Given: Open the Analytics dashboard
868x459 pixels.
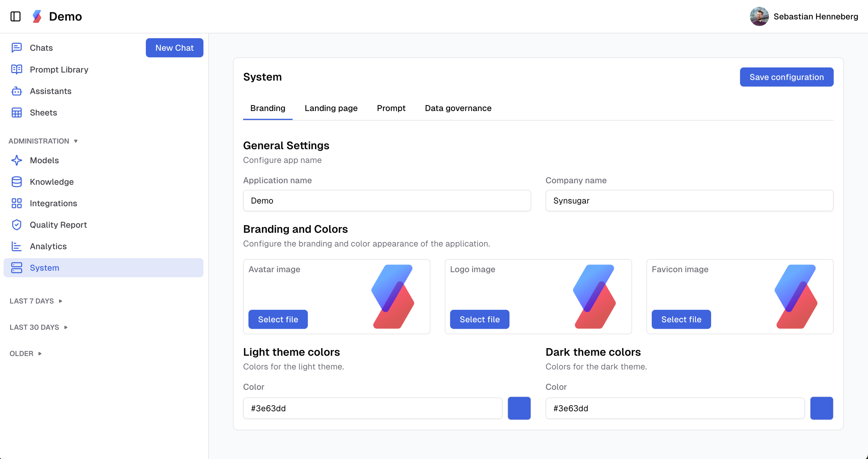Looking at the screenshot, I should pyautogui.click(x=48, y=246).
